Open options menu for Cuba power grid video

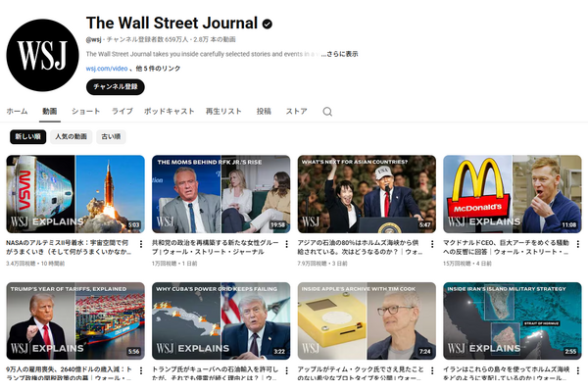pyautogui.click(x=286, y=370)
